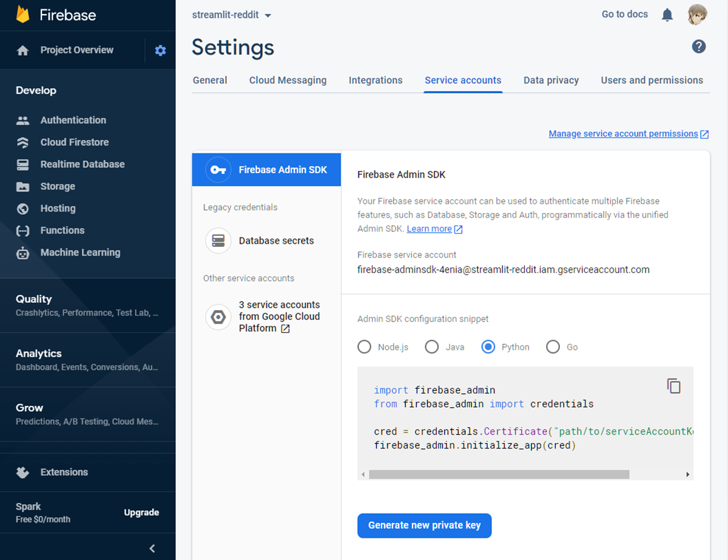Switch to the Cloud Messaging tab

[288, 80]
